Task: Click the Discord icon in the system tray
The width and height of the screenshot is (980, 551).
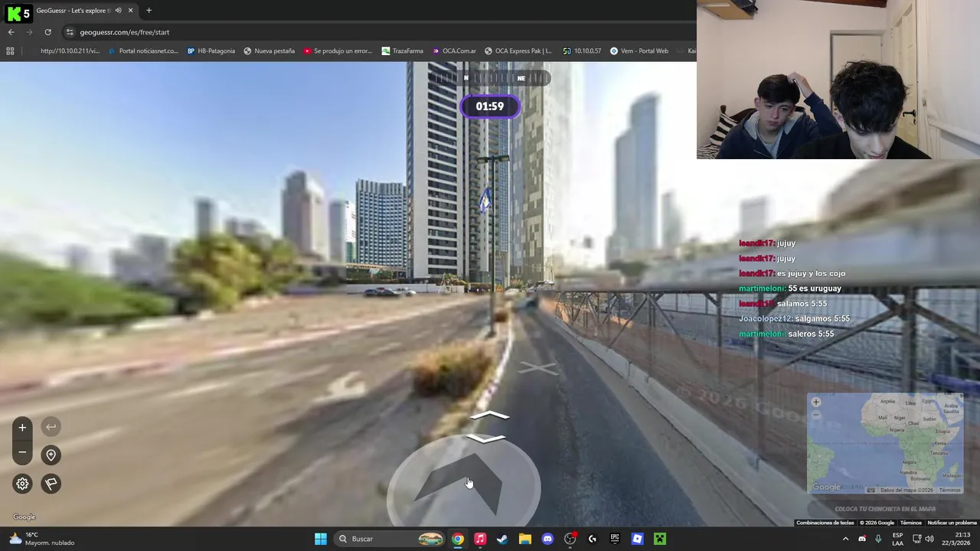Action: click(x=862, y=539)
